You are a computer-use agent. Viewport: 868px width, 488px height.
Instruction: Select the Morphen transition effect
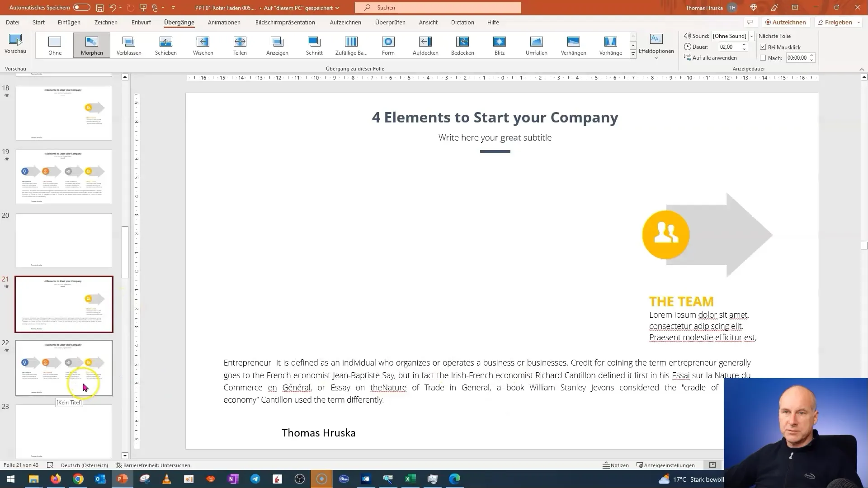[92, 45]
